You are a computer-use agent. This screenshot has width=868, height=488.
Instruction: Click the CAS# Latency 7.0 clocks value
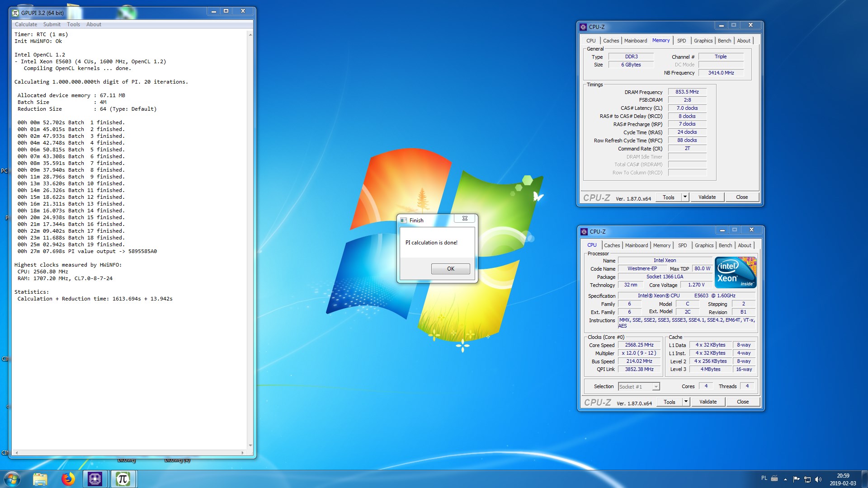(687, 108)
